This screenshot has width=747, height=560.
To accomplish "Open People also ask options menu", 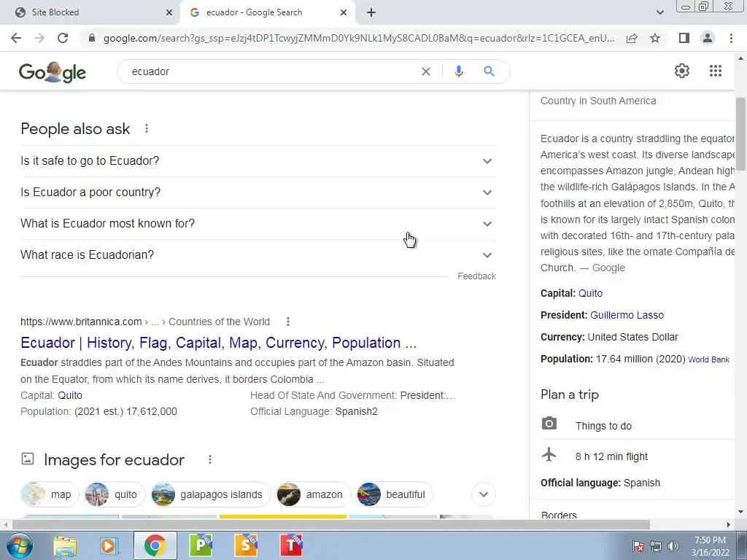I will [x=146, y=128].
